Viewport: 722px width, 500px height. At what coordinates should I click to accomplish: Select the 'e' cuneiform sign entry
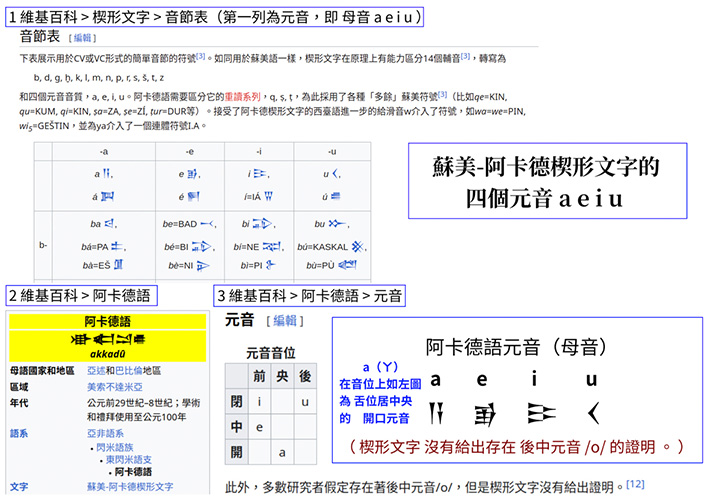pyautogui.click(x=190, y=174)
